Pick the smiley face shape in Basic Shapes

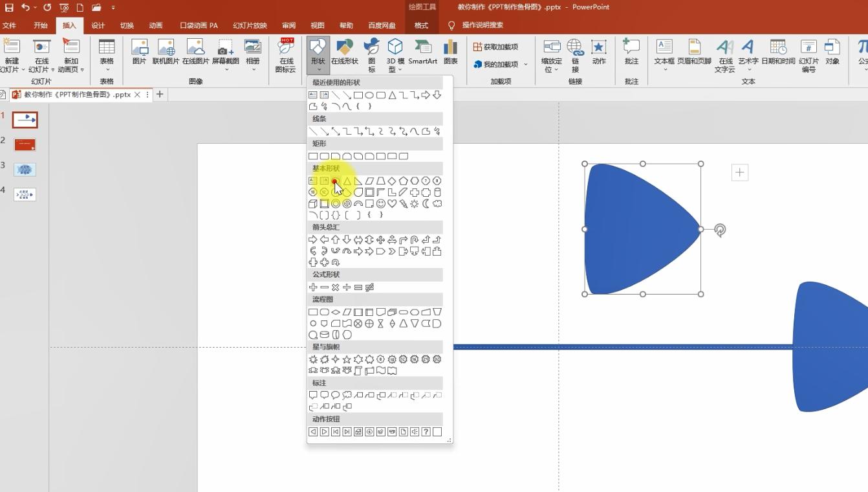pos(381,204)
